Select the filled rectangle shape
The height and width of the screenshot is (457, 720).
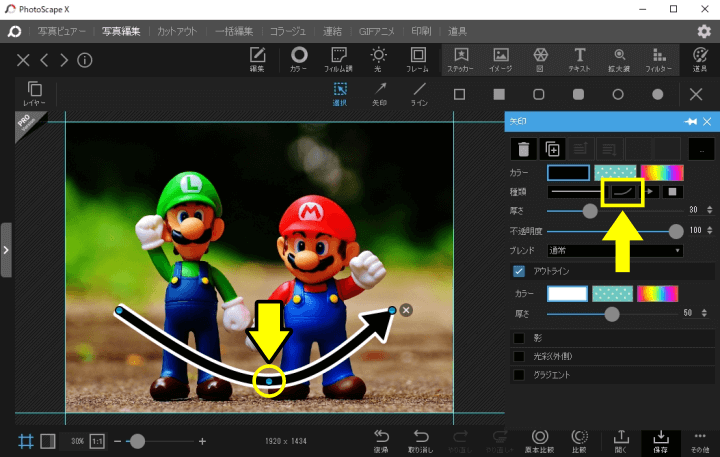coord(499,95)
